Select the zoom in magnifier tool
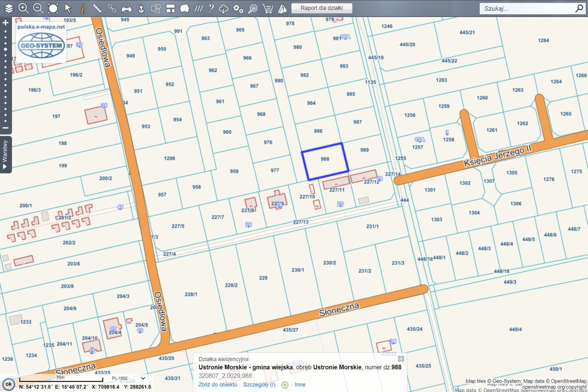 point(24,8)
